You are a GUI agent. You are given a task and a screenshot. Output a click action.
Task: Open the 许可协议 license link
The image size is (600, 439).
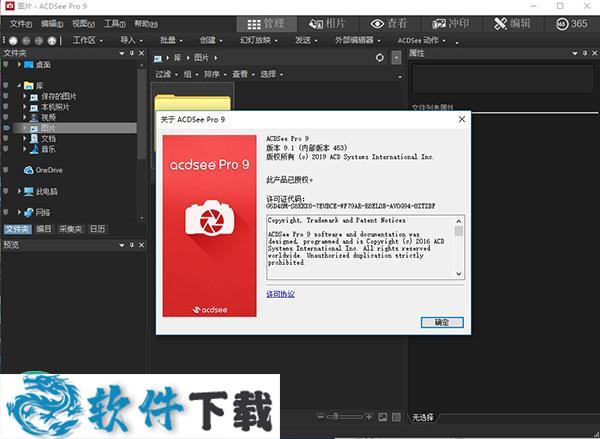(280, 294)
